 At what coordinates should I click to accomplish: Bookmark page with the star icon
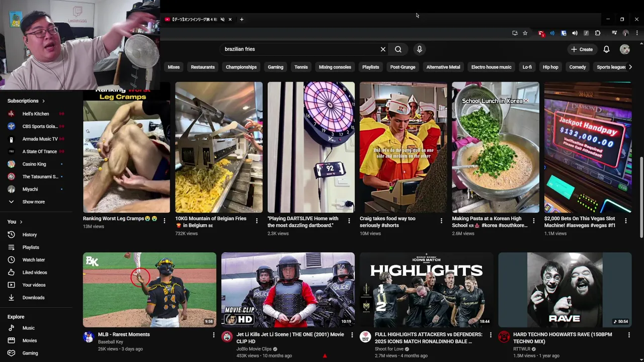525,33
